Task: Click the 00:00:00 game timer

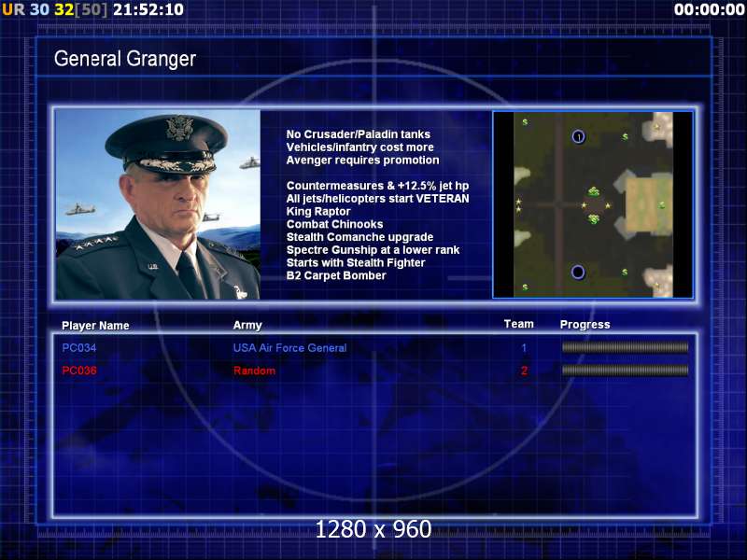Action: pos(709,9)
